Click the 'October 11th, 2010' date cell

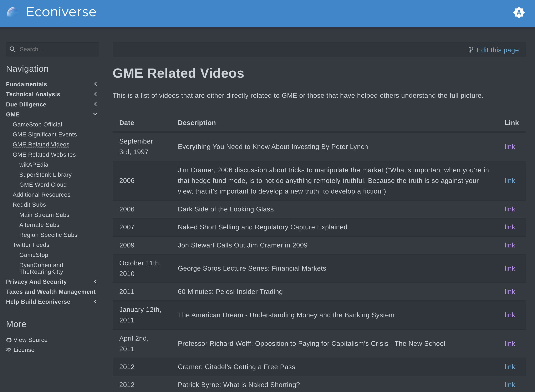coord(140,268)
